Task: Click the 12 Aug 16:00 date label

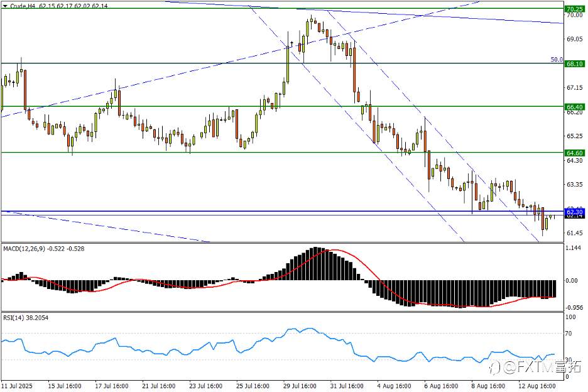Action: tap(536, 386)
